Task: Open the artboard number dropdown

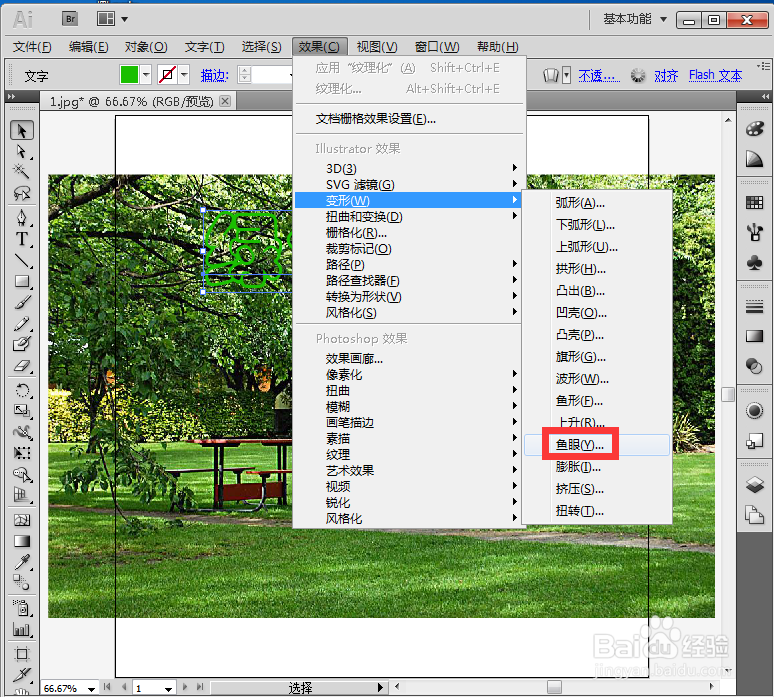Action: [168, 688]
